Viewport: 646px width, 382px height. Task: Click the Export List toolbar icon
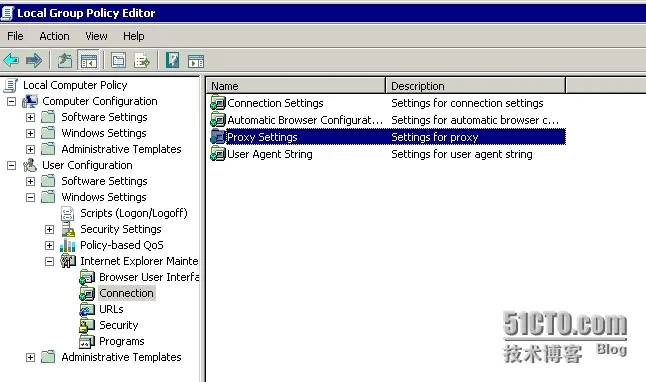tap(142, 61)
